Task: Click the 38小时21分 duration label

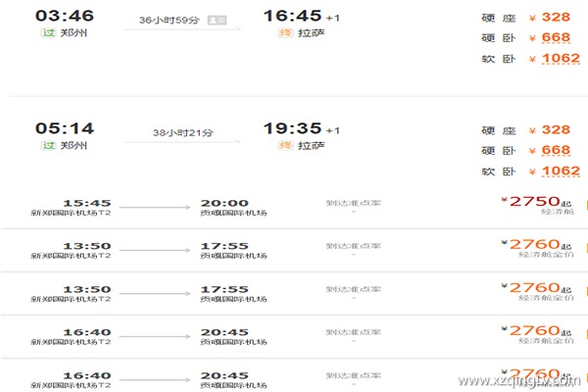Action: [173, 131]
